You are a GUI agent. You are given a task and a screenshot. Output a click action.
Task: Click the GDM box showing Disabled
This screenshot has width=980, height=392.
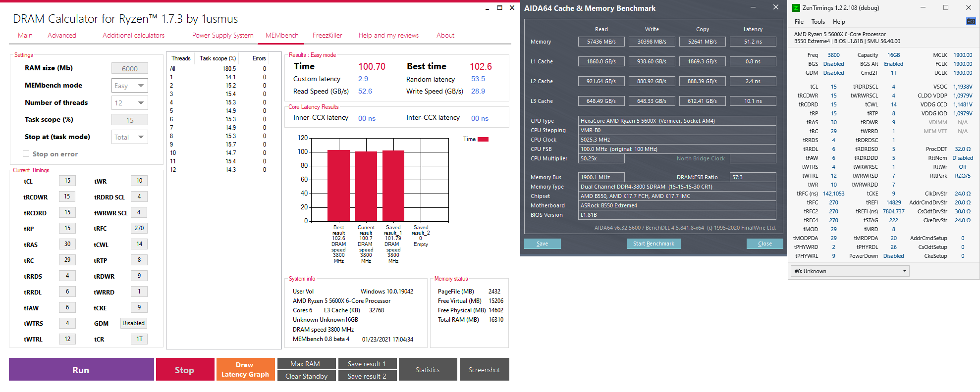click(134, 323)
